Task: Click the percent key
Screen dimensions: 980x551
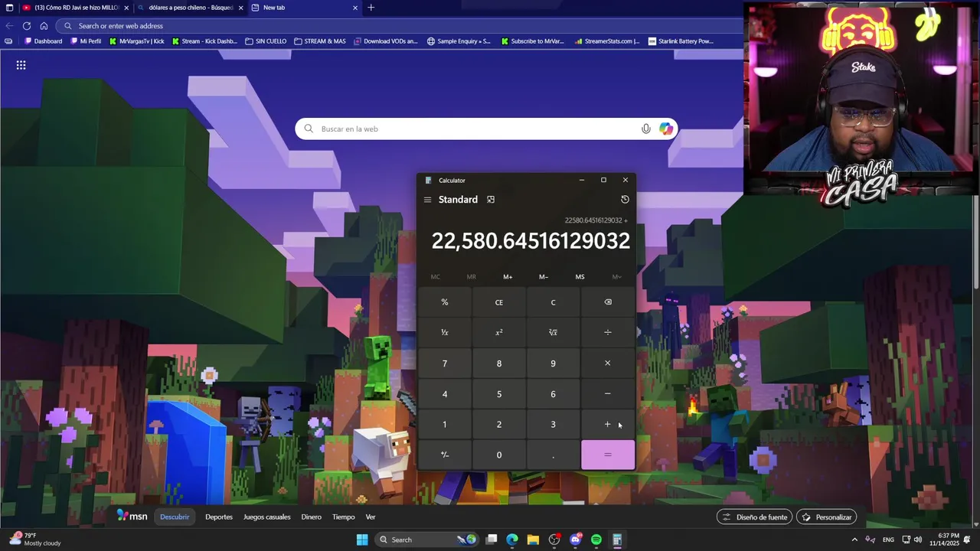Action: point(445,302)
